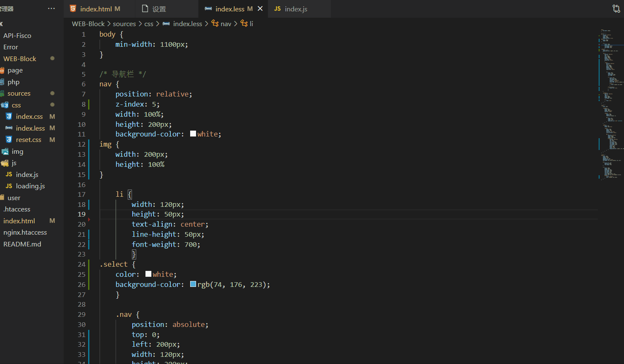Click the less icon beside index.less file
Screen dimensions: 624x364
coord(9,128)
